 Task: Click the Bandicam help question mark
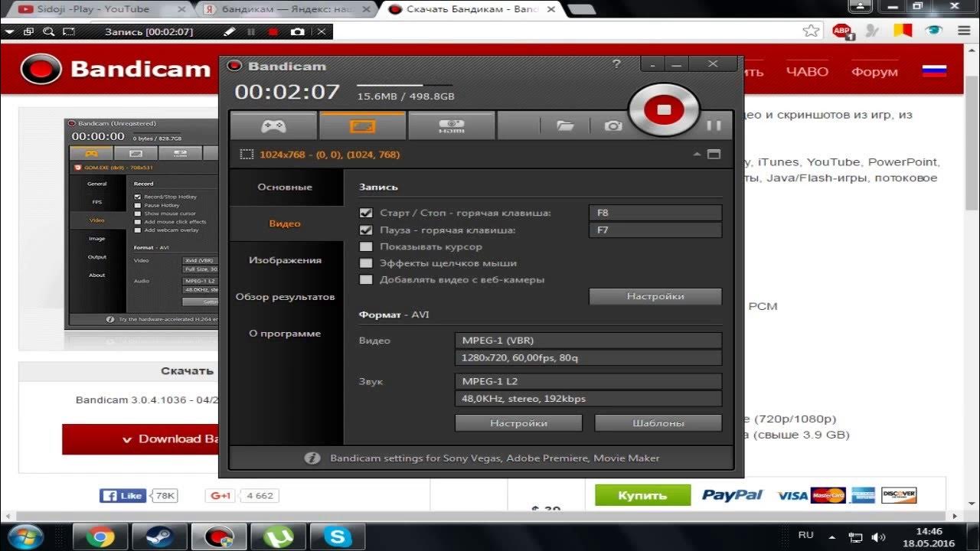coord(617,65)
